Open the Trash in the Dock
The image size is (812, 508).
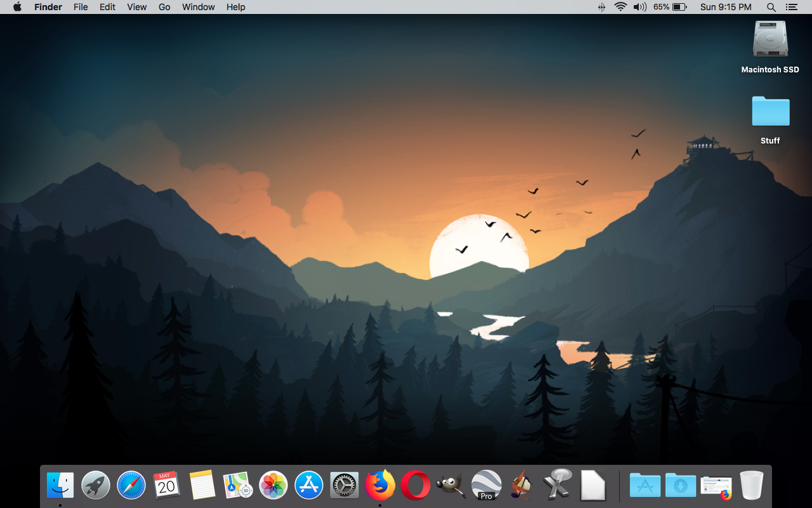[x=752, y=486]
